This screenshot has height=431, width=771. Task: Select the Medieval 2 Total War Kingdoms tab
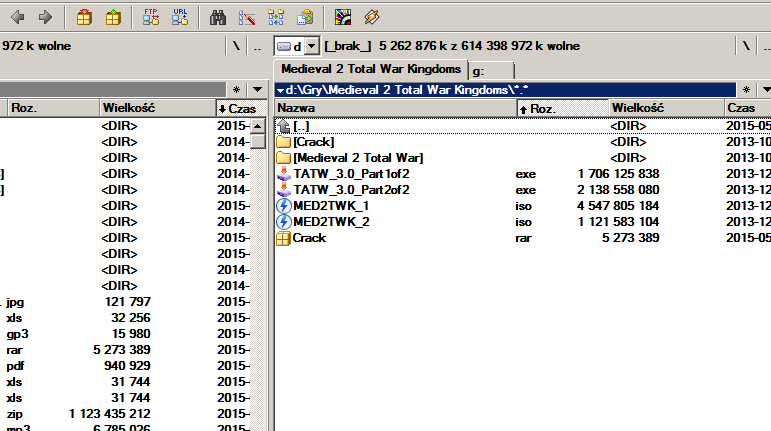(x=370, y=70)
